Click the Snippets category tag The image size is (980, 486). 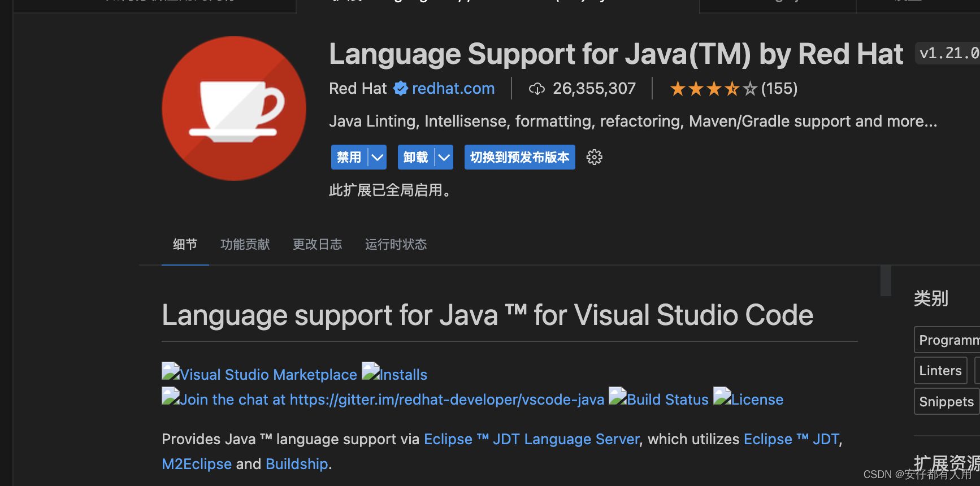click(x=947, y=401)
